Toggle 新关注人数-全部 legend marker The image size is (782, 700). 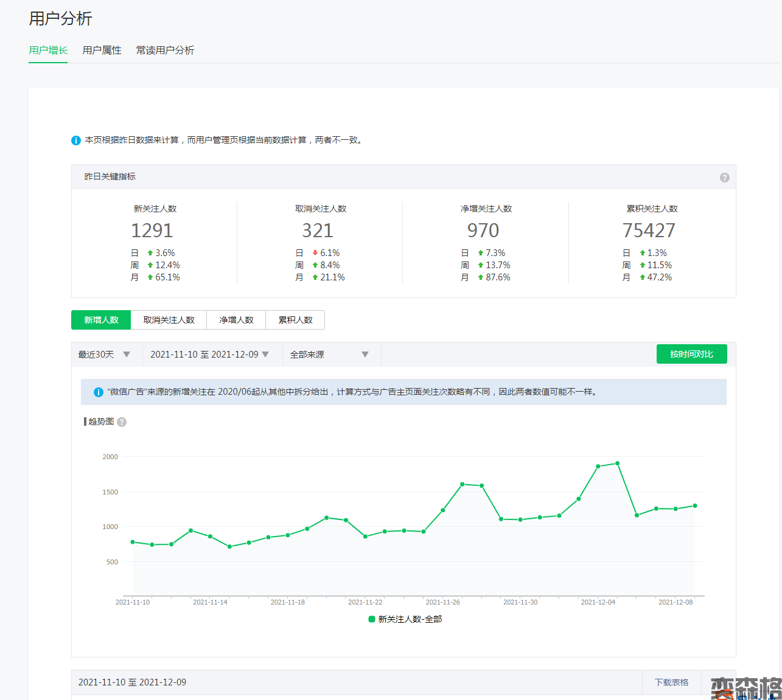tap(372, 619)
